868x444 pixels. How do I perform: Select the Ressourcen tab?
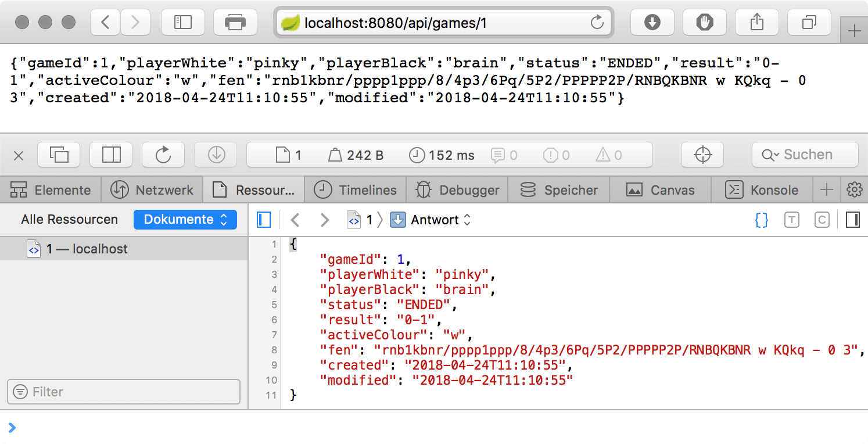pos(253,189)
